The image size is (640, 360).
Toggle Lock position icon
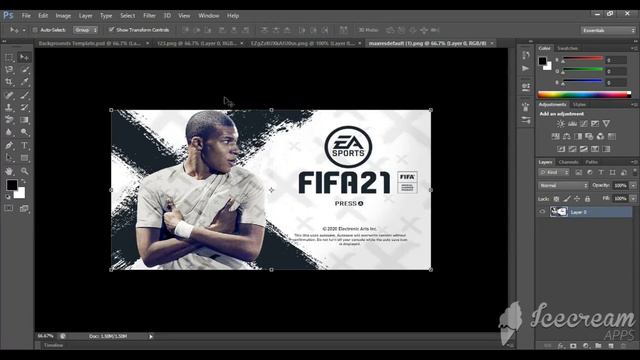click(x=577, y=199)
